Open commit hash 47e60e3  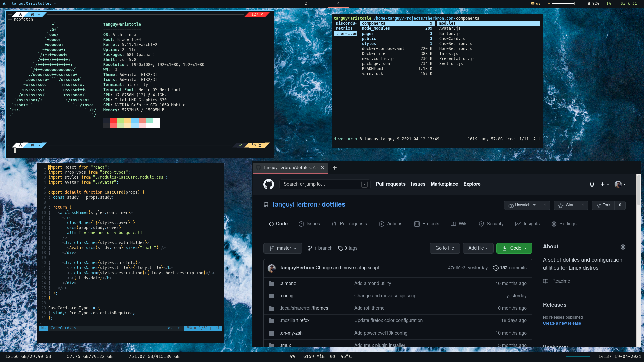457,268
